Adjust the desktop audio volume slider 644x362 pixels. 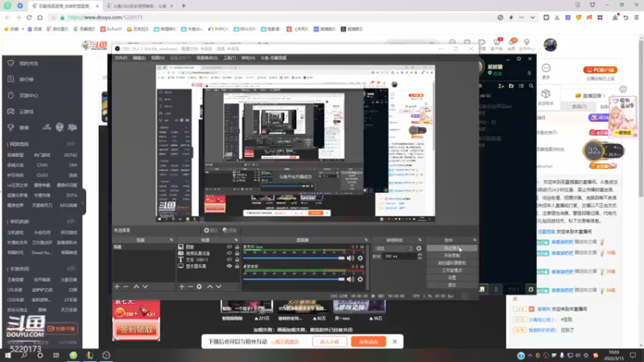294,279
